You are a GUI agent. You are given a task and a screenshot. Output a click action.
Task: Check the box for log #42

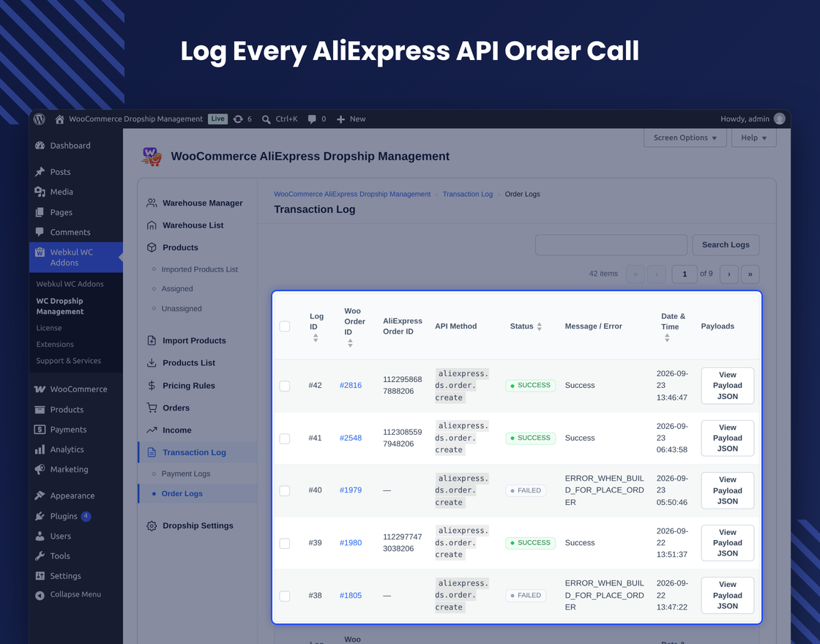[x=285, y=386]
